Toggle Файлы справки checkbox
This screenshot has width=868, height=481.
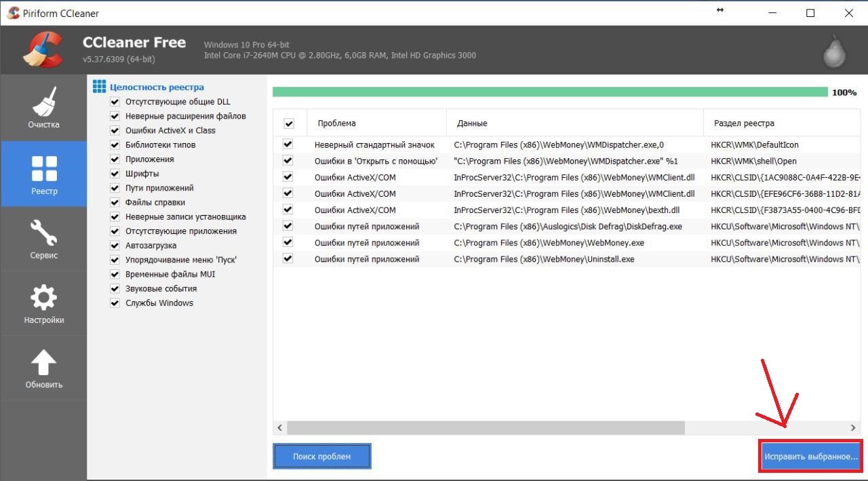click(x=115, y=202)
